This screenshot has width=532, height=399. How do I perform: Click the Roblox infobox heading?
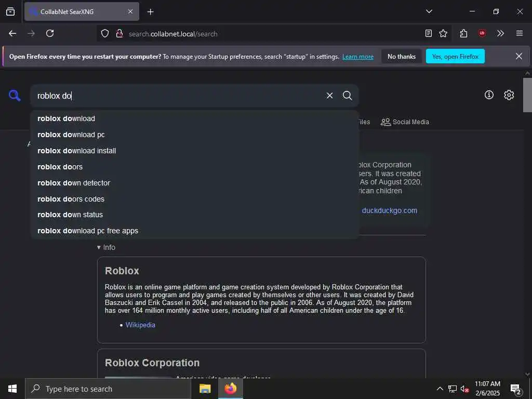point(122,271)
